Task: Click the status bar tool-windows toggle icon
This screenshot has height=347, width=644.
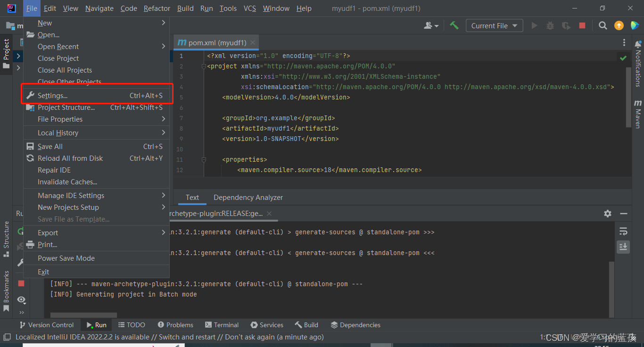Action: 7,337
